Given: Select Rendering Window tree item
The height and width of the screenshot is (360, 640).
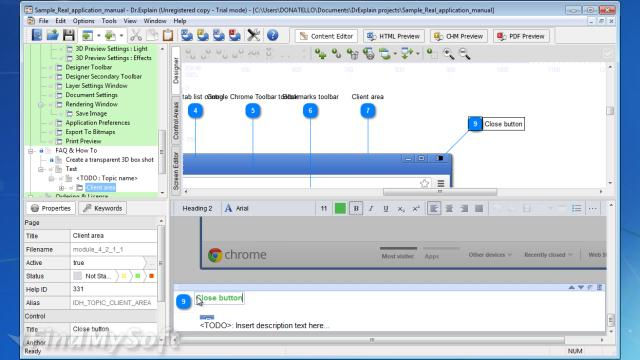Looking at the screenshot, I should pyautogui.click(x=91, y=104).
